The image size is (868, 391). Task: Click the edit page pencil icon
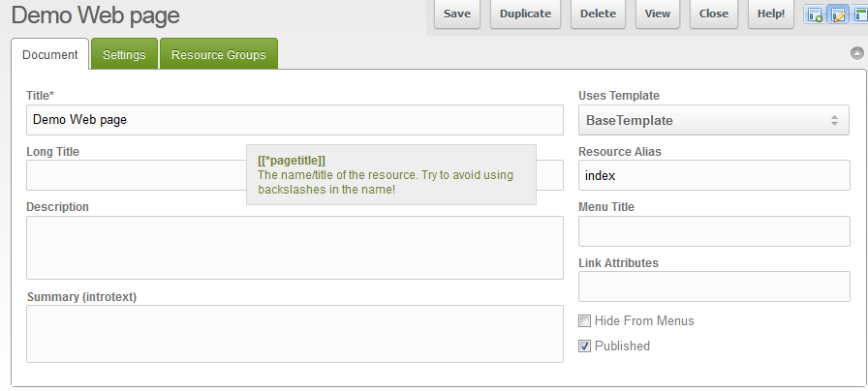(x=836, y=15)
